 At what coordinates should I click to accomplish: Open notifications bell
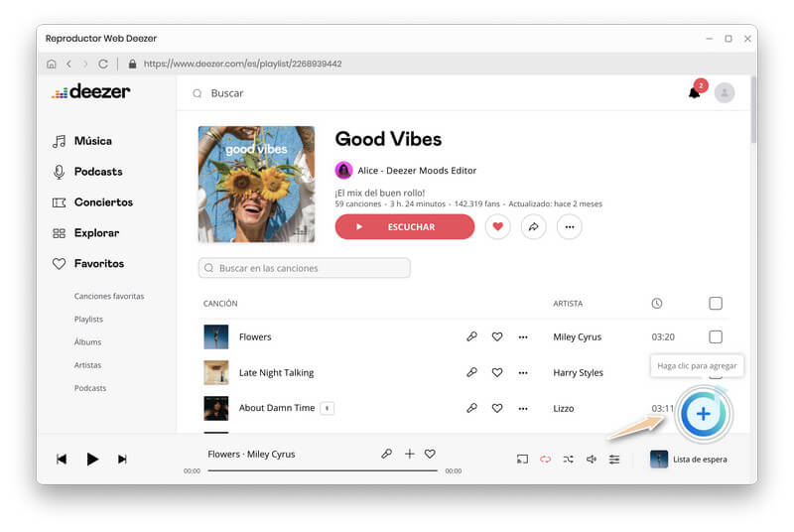pos(694,93)
